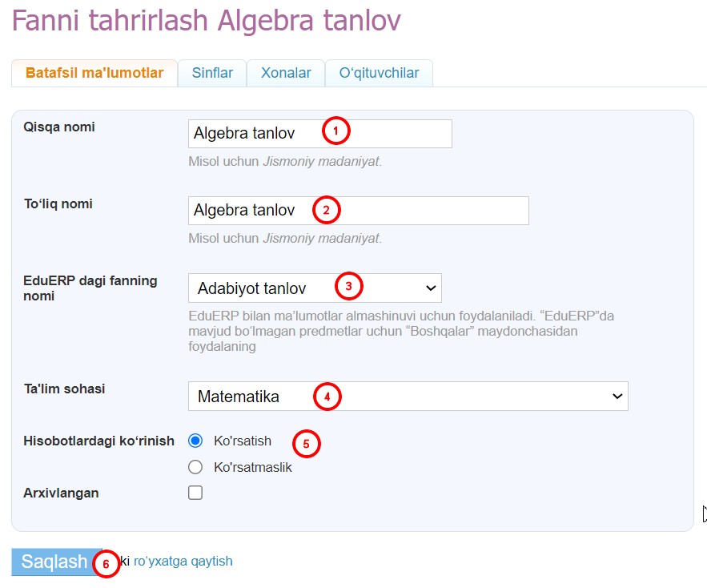Go to the O'qituvchilar tab
707x588 pixels.
tap(379, 73)
